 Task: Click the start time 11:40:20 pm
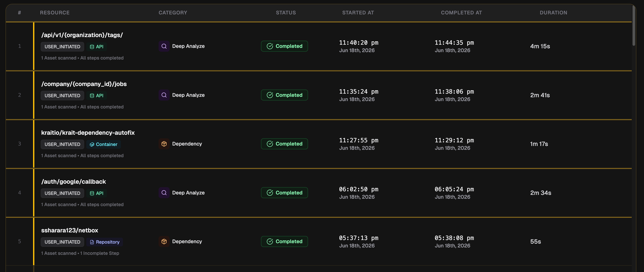pos(358,43)
